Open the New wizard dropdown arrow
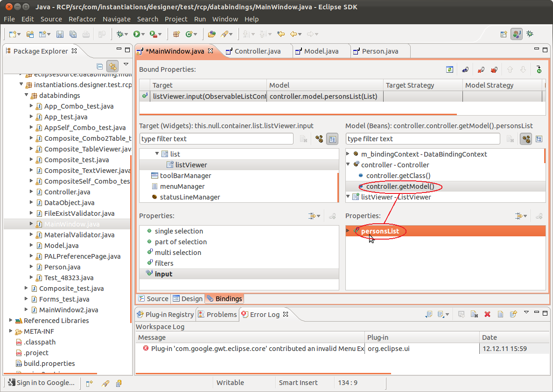The height and width of the screenshot is (392, 553). coord(19,34)
